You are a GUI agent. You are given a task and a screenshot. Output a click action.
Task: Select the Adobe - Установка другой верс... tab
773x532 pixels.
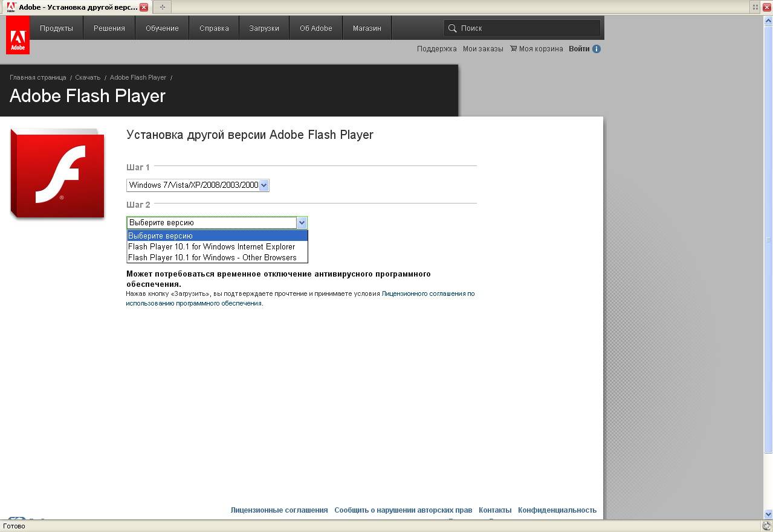click(x=77, y=7)
